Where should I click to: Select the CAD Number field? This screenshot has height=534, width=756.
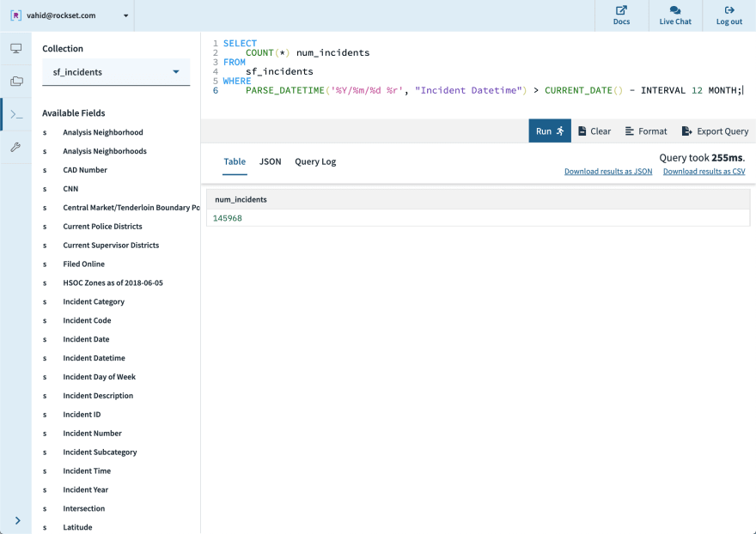(x=85, y=170)
